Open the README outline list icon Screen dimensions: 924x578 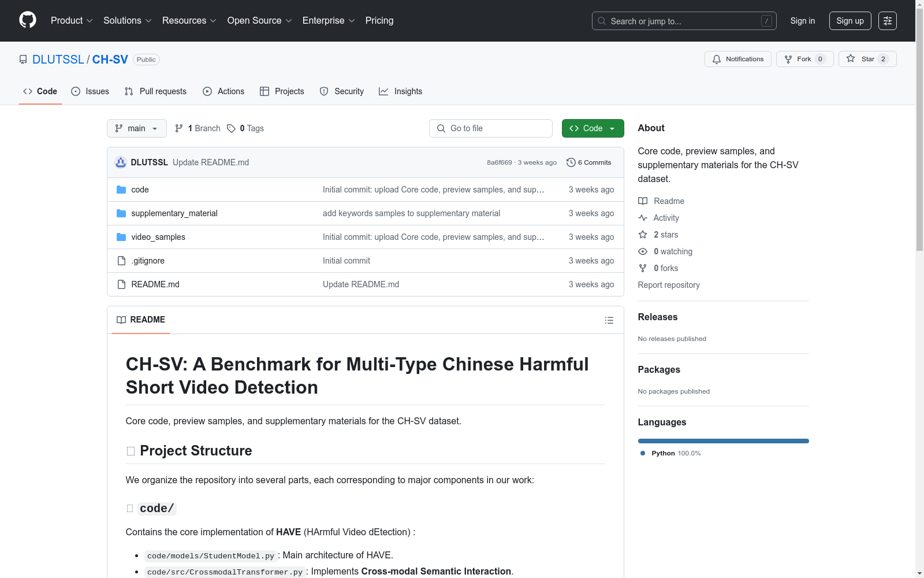point(609,320)
